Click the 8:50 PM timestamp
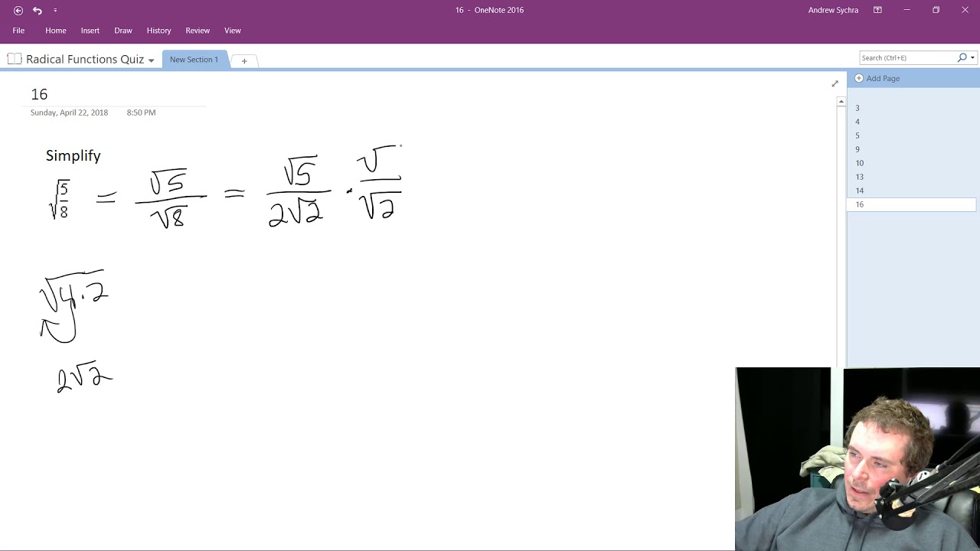 pyautogui.click(x=141, y=112)
